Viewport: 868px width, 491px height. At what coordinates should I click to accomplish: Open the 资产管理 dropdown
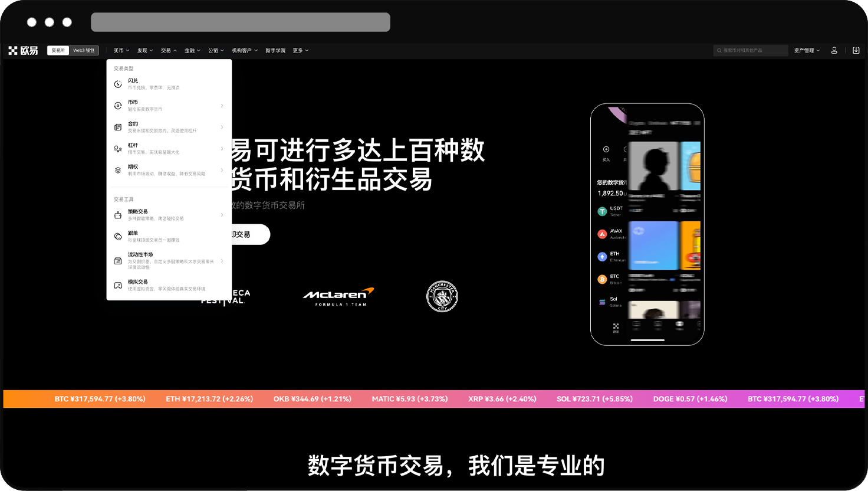click(806, 51)
